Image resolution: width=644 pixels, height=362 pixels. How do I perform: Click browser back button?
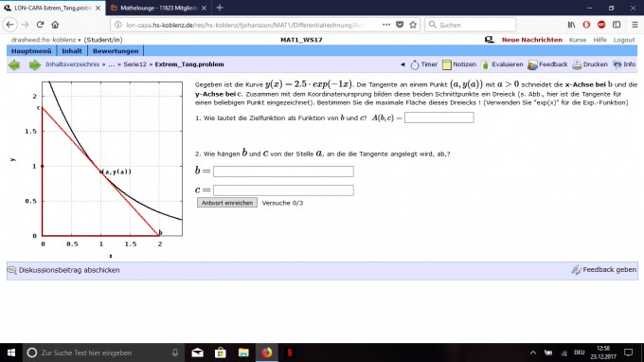click(x=9, y=25)
